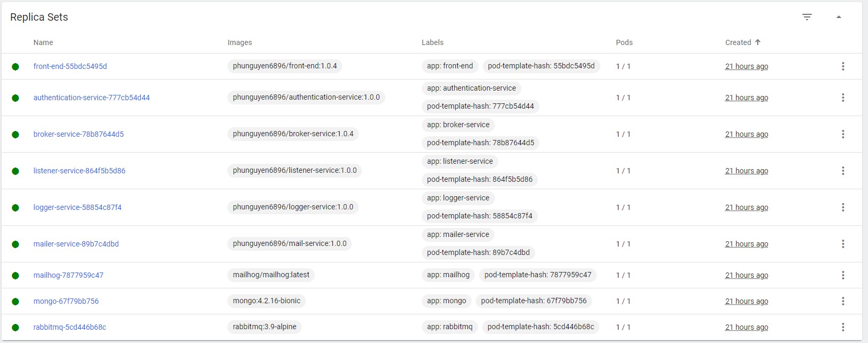Open actions menu for mailhog replica set
Image resolution: width=868 pixels, height=343 pixels.
click(x=843, y=275)
